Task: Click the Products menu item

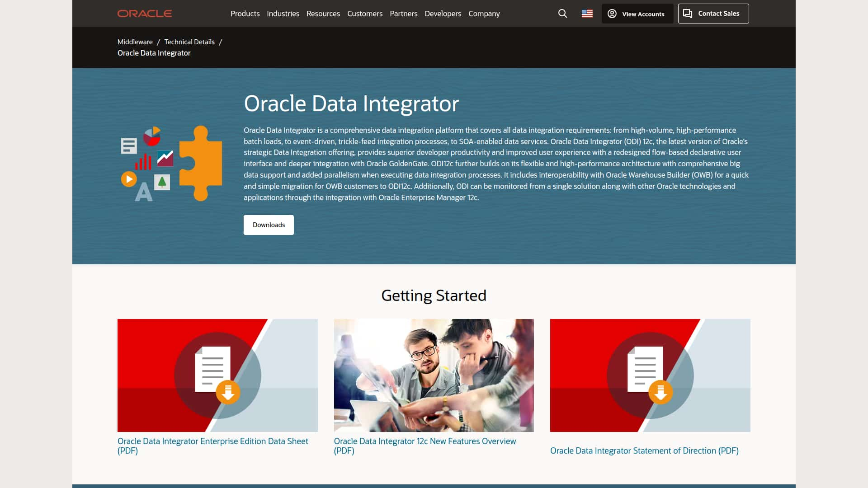Action: [245, 13]
